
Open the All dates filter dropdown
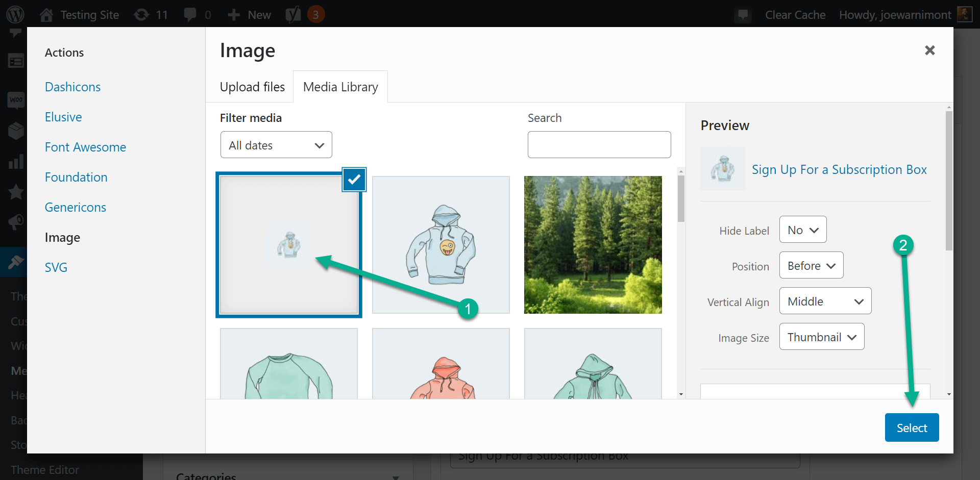coord(276,144)
